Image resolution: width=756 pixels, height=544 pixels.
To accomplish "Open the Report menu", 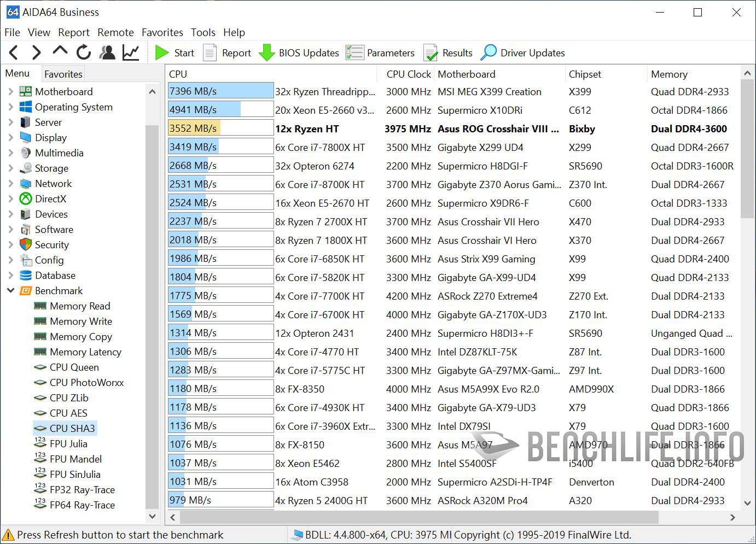I will pyautogui.click(x=74, y=32).
